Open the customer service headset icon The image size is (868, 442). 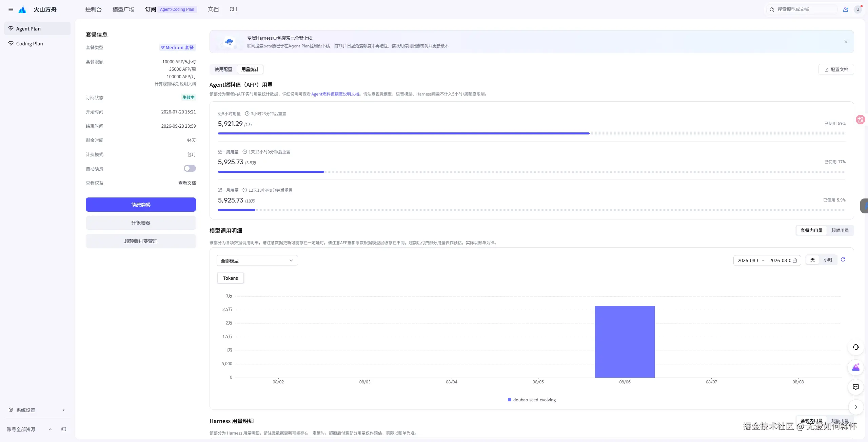(x=856, y=347)
